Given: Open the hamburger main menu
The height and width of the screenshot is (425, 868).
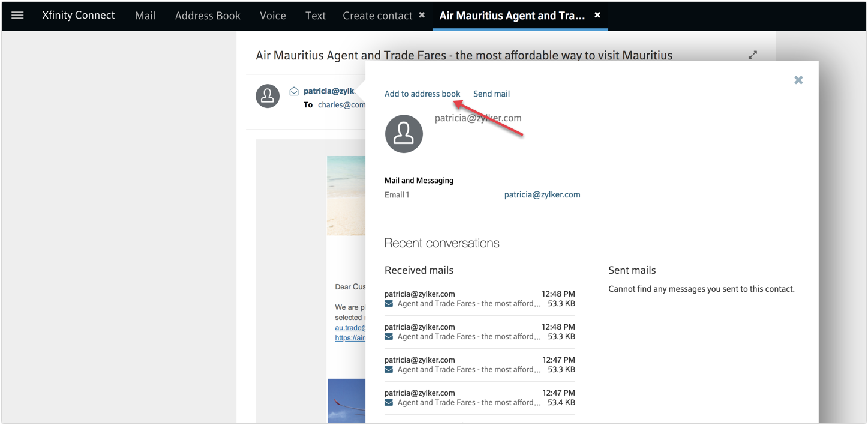Looking at the screenshot, I should [x=17, y=16].
